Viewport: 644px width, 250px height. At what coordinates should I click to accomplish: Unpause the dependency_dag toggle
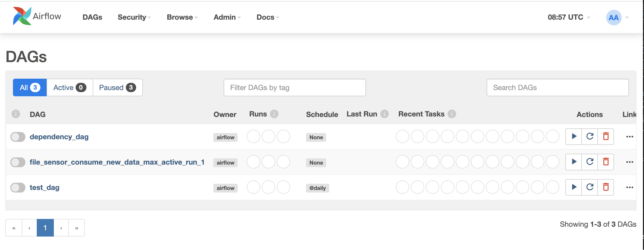(x=17, y=137)
